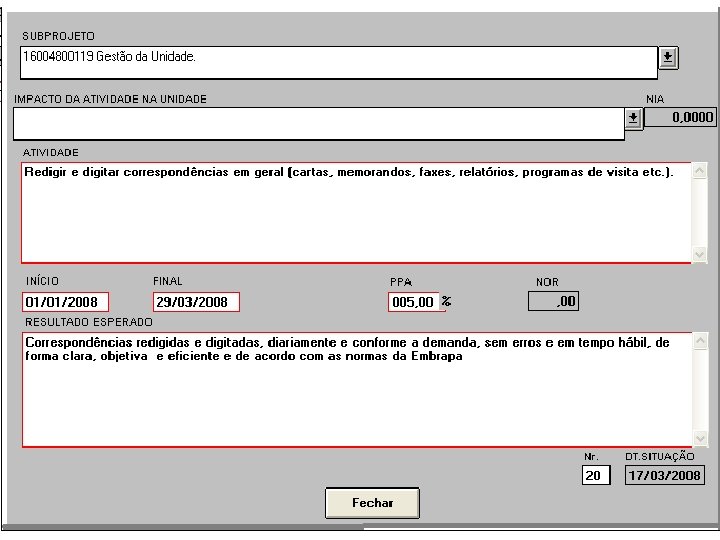Click the RESULTADO ESPERADO label
Image resolution: width=720 pixels, height=540 pixels.
(89, 322)
